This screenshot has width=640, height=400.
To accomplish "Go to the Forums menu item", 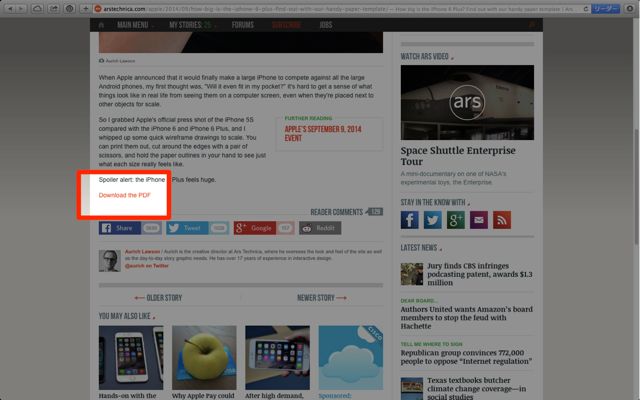I will coord(242,25).
